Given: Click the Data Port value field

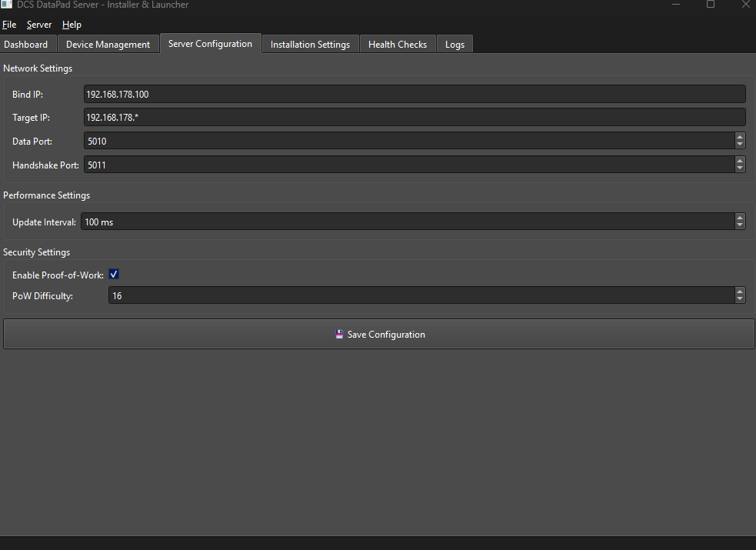Looking at the screenshot, I should point(409,141).
